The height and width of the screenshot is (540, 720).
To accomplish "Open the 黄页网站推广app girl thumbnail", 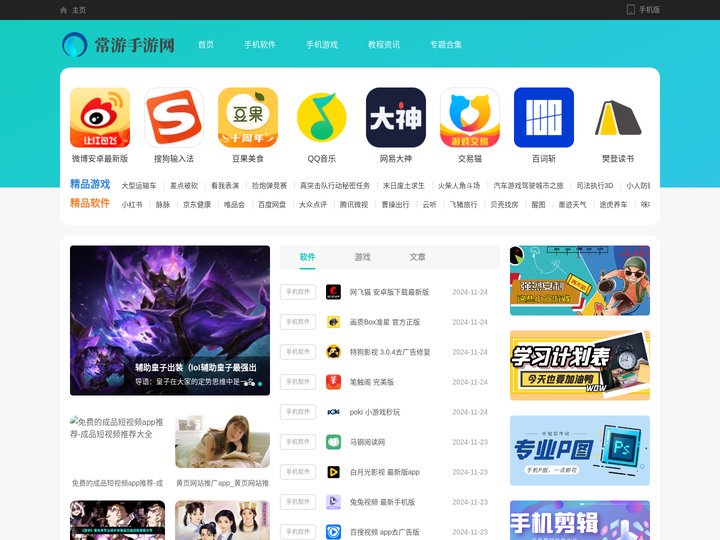I will pos(222,442).
